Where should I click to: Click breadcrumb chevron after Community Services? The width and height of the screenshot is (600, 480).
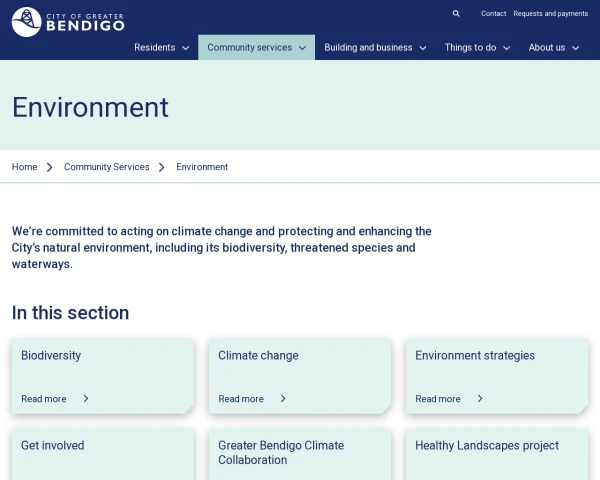coord(162,167)
